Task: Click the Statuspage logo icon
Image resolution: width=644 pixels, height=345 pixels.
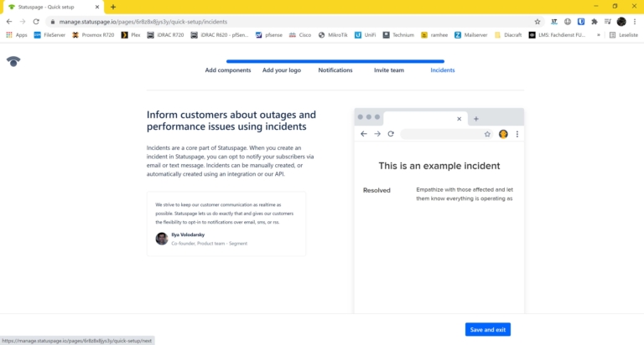Action: point(13,61)
